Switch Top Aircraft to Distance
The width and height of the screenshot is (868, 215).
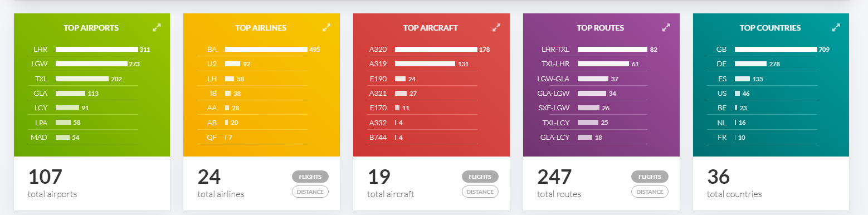(480, 192)
